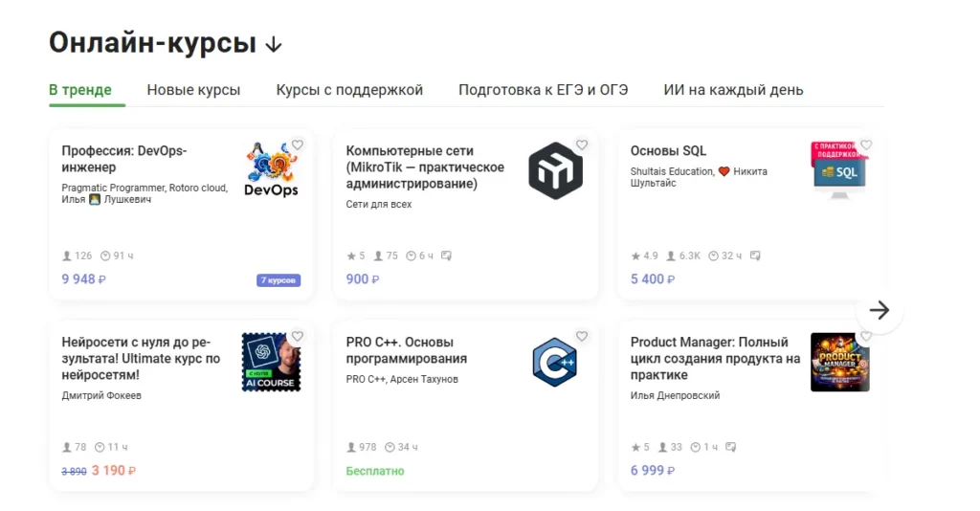The image size is (980, 511).
Task: Toggle heart on Компьютерные сети course
Action: click(582, 145)
